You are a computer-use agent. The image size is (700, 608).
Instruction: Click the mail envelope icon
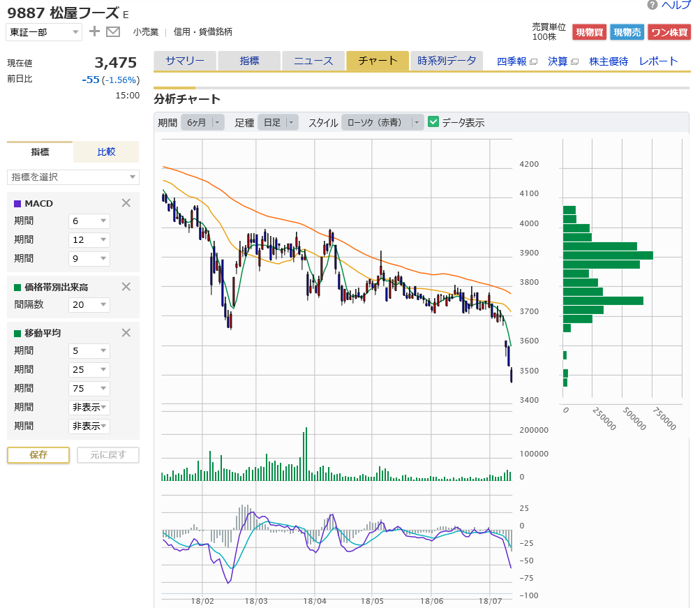pos(113,31)
